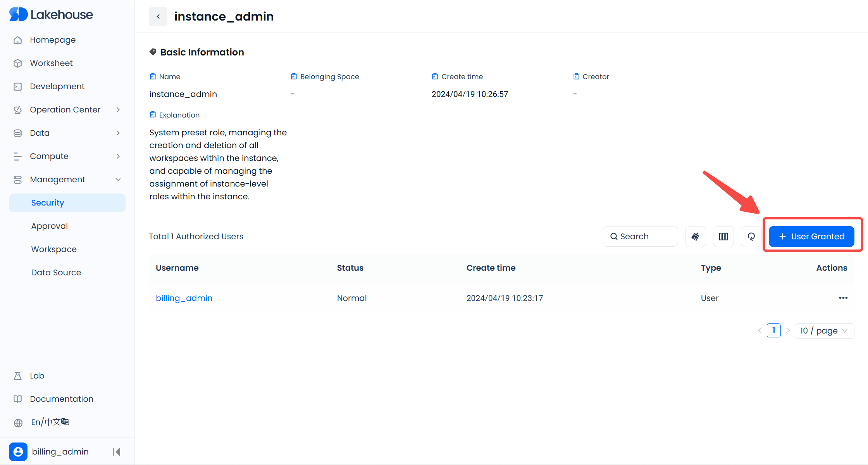
Task: Click the back arrow next to instance_admin
Action: tap(158, 17)
